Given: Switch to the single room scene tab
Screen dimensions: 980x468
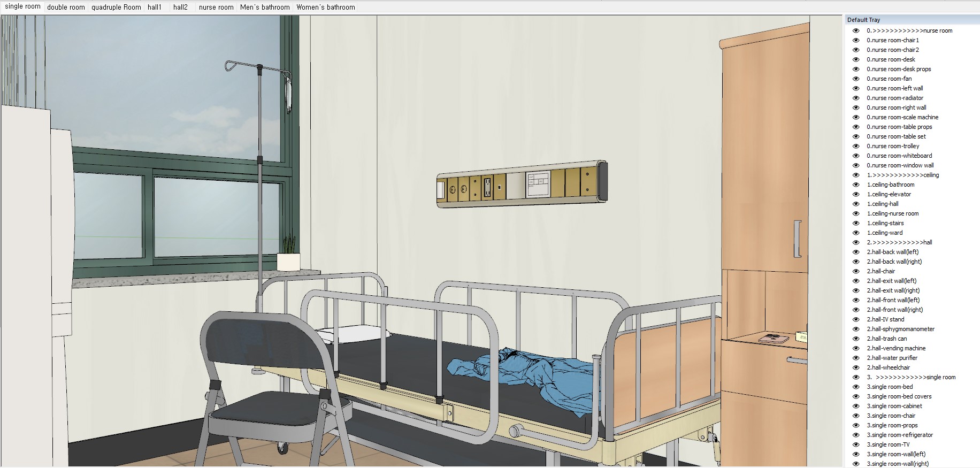Looking at the screenshot, I should pyautogui.click(x=22, y=7).
